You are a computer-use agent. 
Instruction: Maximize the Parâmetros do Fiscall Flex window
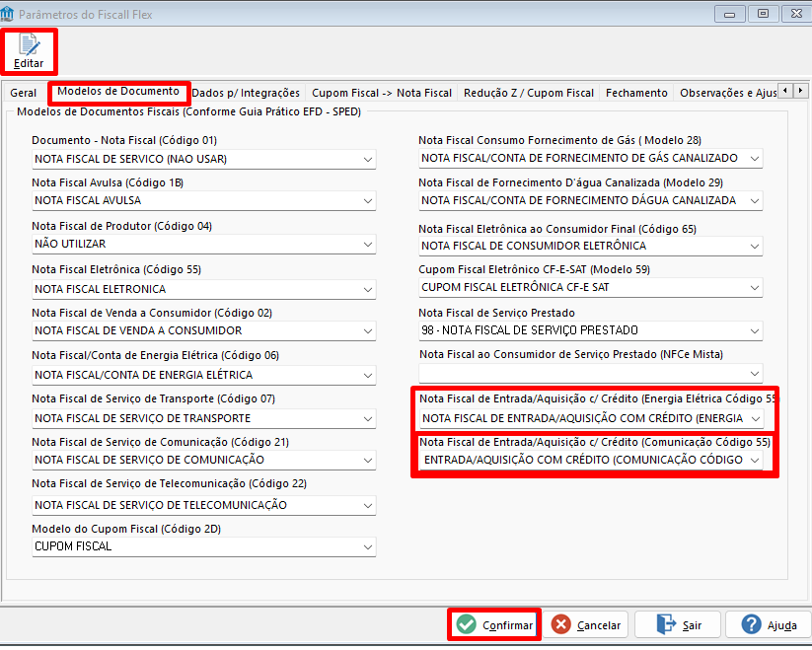click(x=763, y=14)
